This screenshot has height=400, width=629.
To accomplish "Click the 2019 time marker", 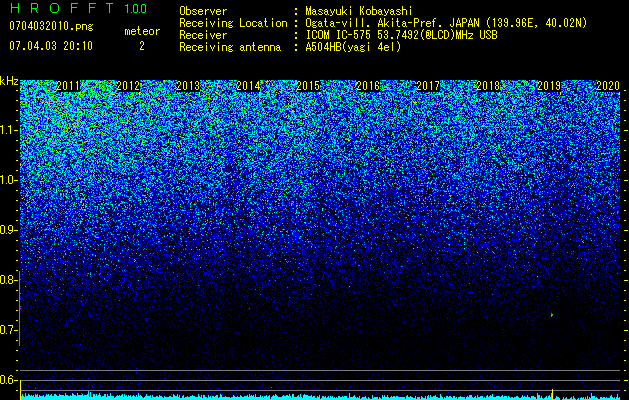I will tap(548, 86).
